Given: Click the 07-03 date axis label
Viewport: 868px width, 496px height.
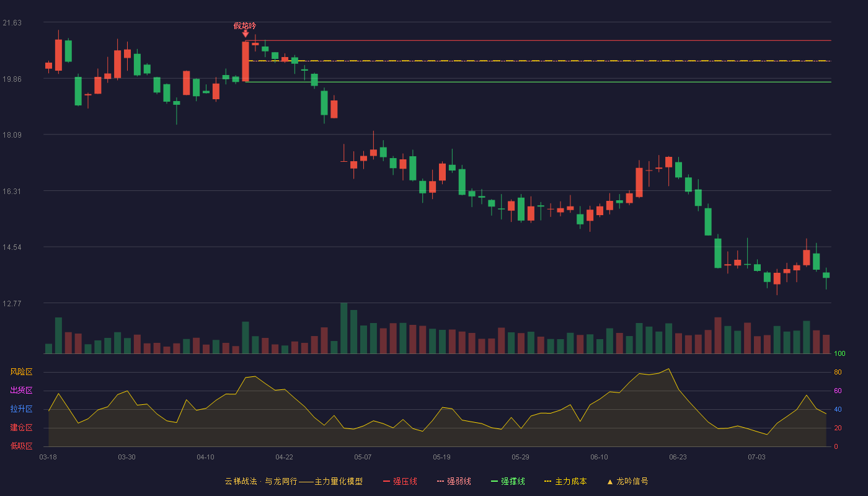Looking at the screenshot, I should pos(756,457).
